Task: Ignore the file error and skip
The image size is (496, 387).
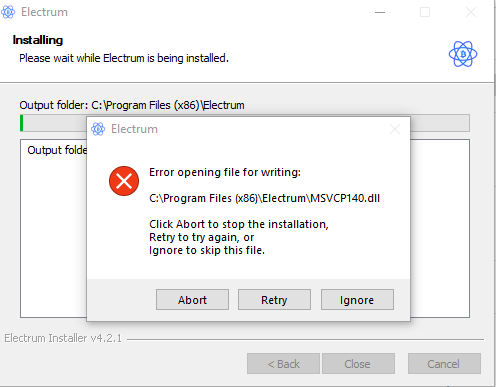Action: point(357,300)
